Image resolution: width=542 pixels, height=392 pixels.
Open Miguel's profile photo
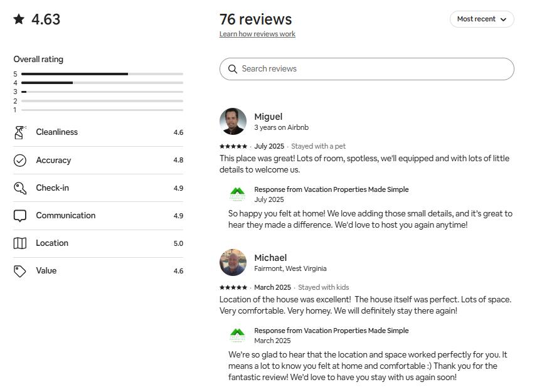pyautogui.click(x=233, y=121)
